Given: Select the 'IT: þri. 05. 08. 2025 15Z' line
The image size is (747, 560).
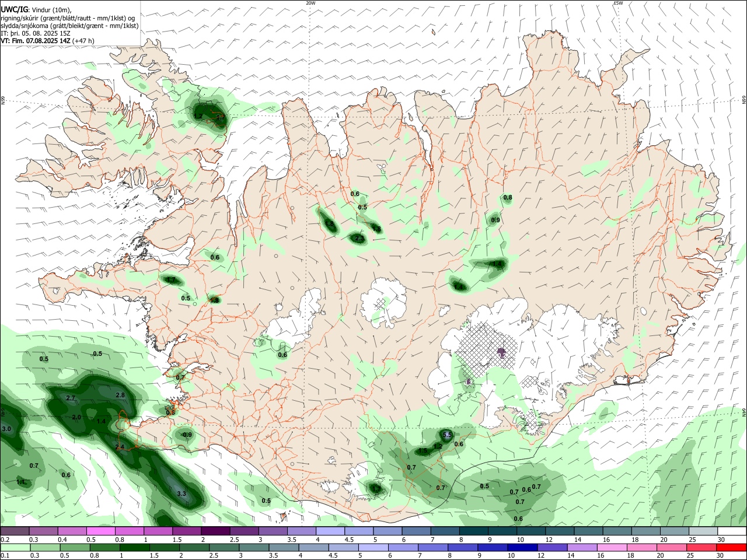Looking at the screenshot, I should 36,33.
